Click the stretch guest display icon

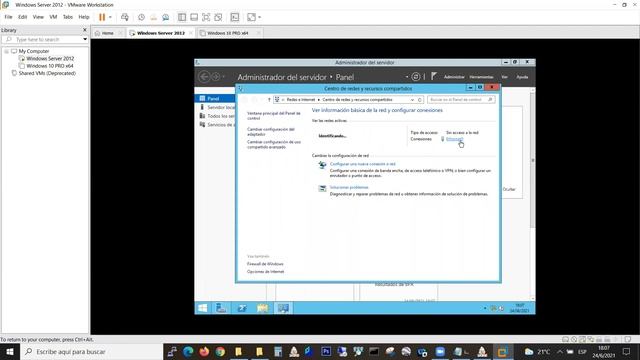(x=251, y=17)
